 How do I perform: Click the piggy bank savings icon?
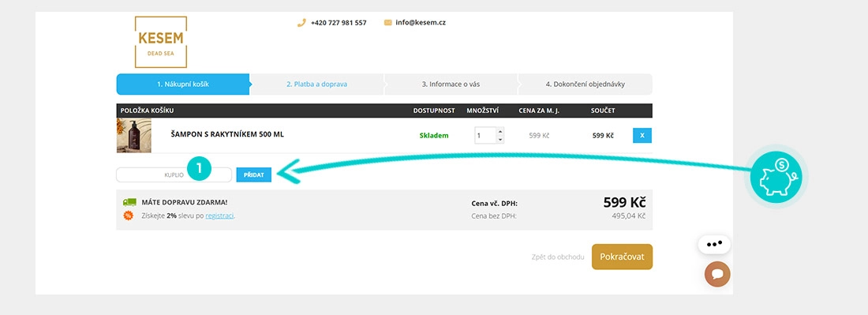pos(776,177)
